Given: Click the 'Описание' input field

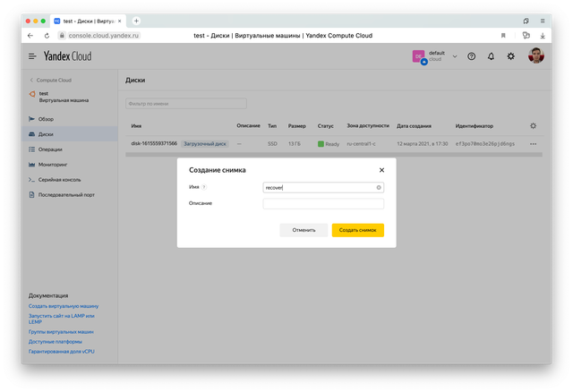Looking at the screenshot, I should pyautogui.click(x=323, y=203).
